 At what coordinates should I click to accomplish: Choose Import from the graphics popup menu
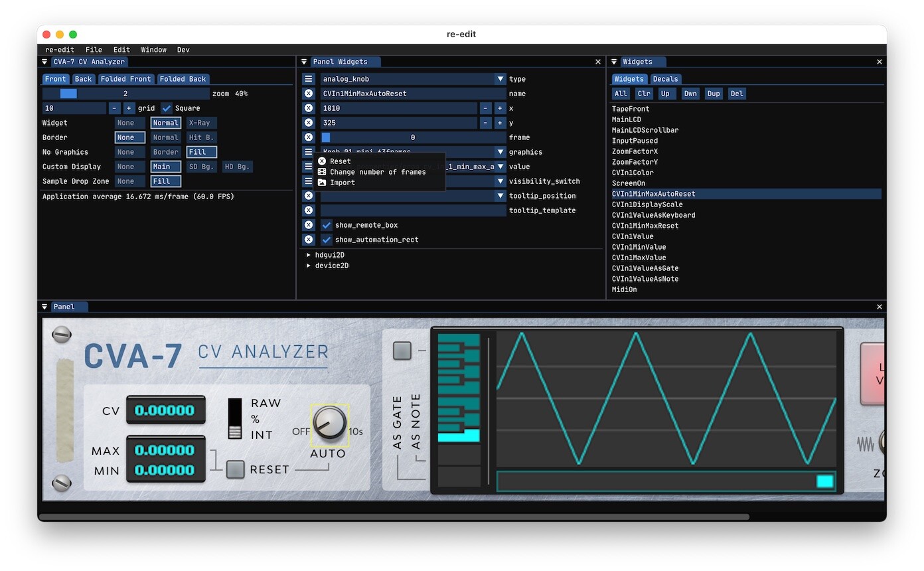(x=342, y=183)
